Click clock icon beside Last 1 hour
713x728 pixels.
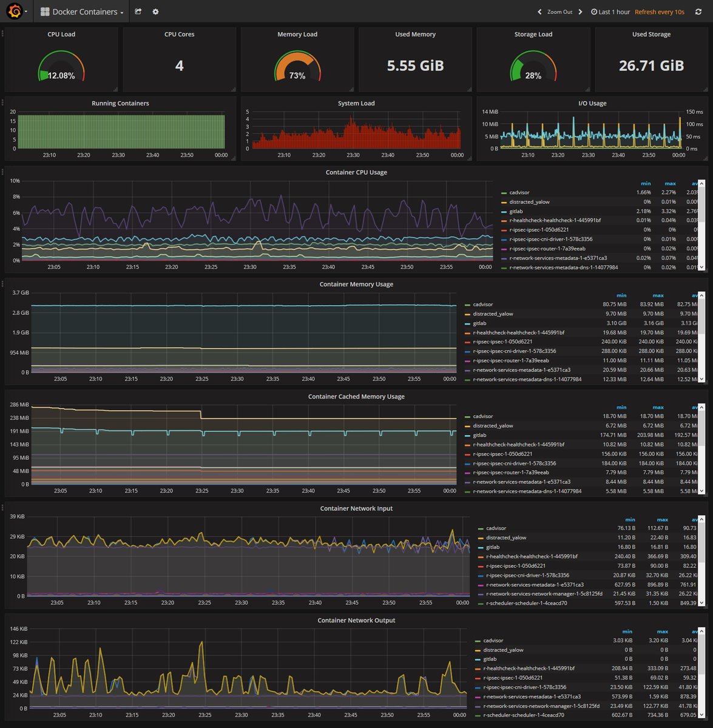click(594, 12)
